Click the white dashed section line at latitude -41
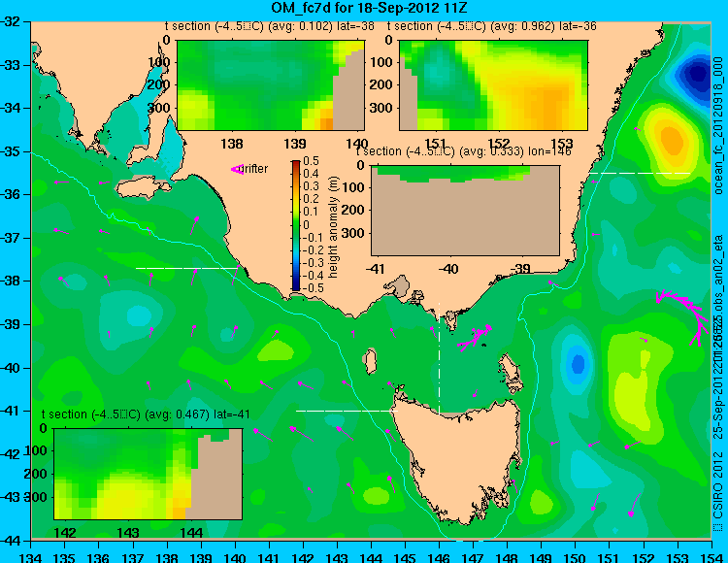Screen dimensions: 728x563 point(347,411)
